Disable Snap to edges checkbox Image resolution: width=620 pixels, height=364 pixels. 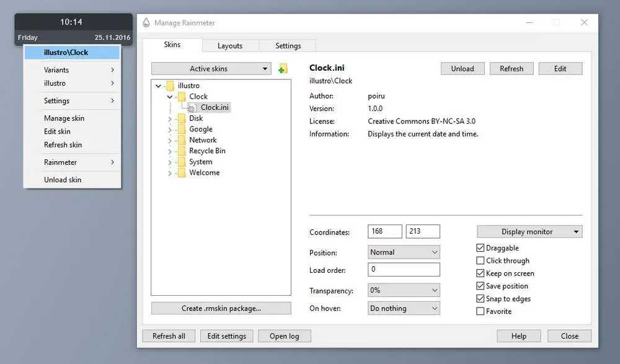coord(480,299)
